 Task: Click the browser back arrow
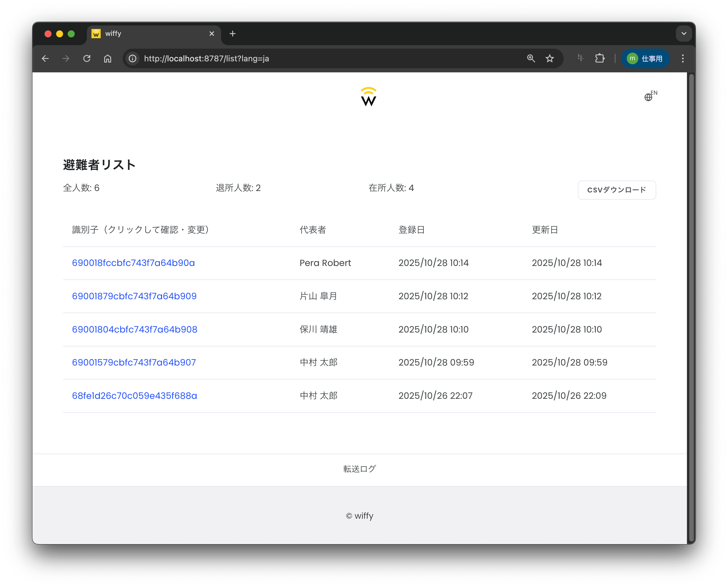click(x=45, y=58)
